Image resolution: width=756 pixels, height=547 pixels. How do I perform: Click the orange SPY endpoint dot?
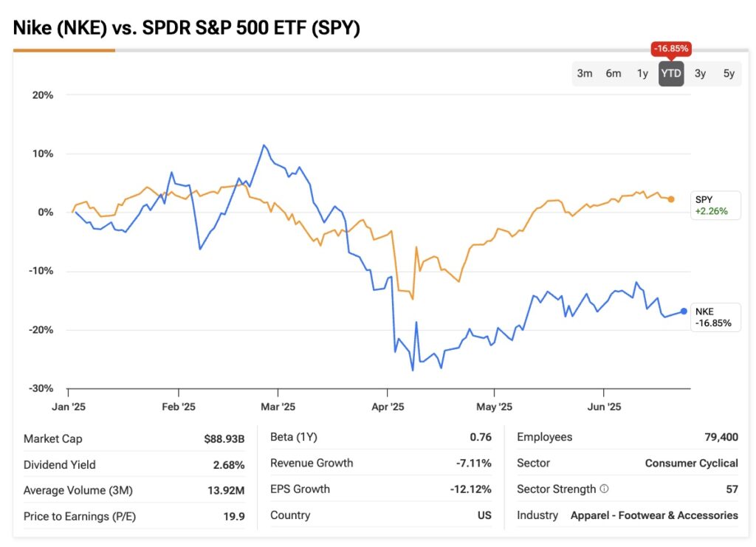pos(671,199)
